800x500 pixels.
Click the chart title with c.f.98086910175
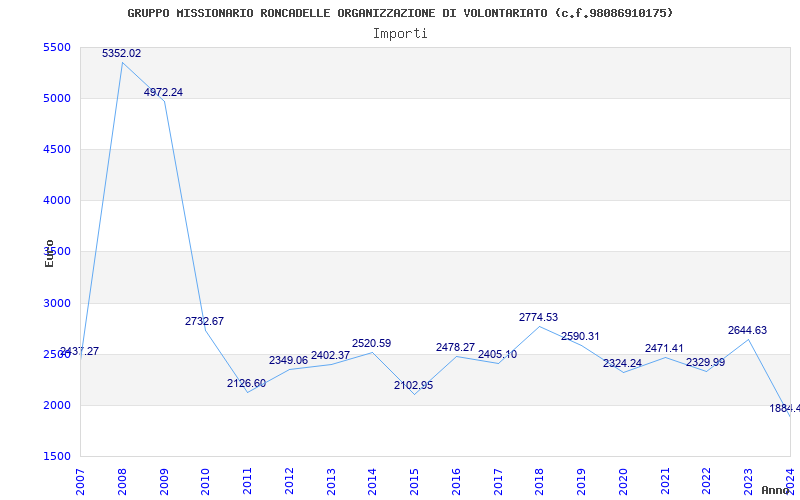(x=400, y=13)
